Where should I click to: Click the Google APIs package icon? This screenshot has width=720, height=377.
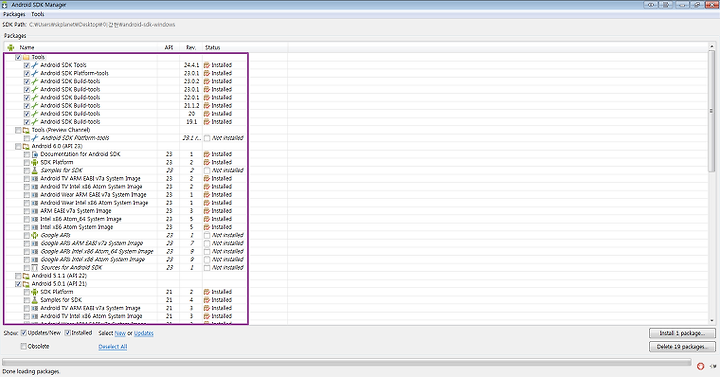pos(34,235)
